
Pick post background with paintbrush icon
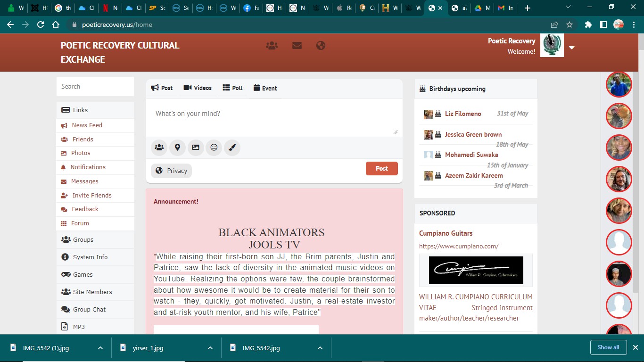click(x=232, y=148)
